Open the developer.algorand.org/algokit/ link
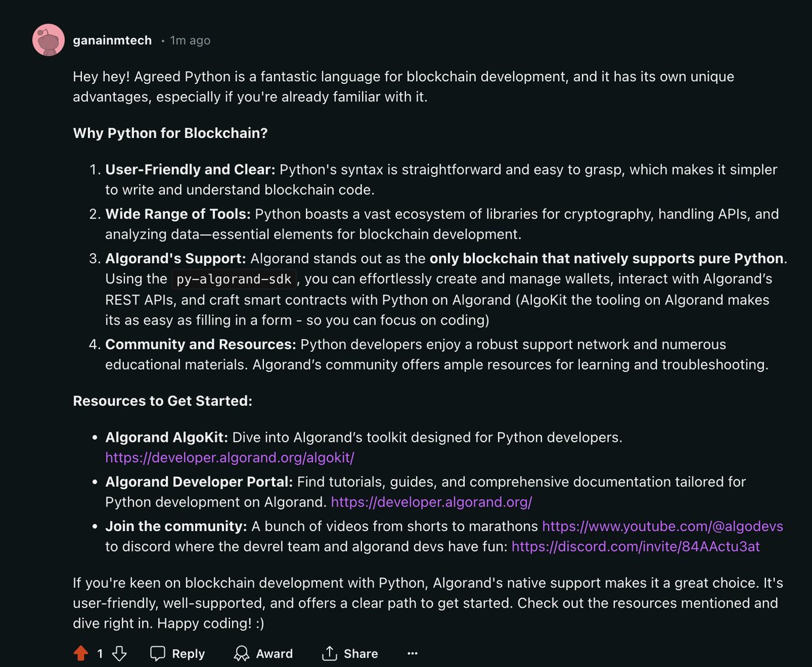 coord(229,458)
